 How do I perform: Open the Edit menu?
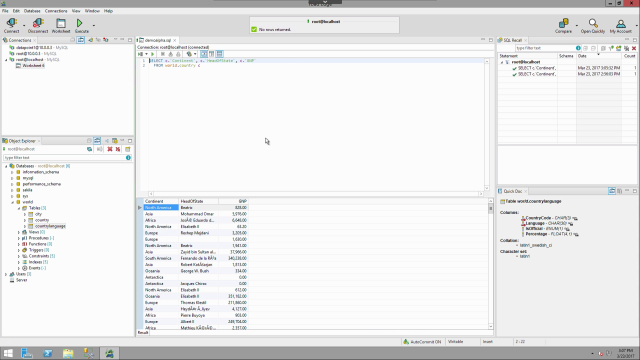pos(16,11)
